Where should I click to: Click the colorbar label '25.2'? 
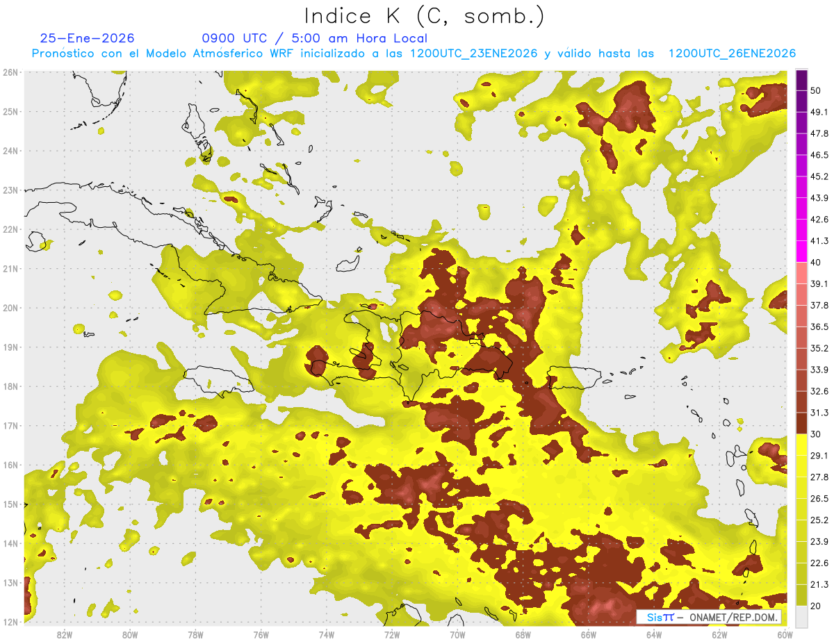click(x=820, y=520)
